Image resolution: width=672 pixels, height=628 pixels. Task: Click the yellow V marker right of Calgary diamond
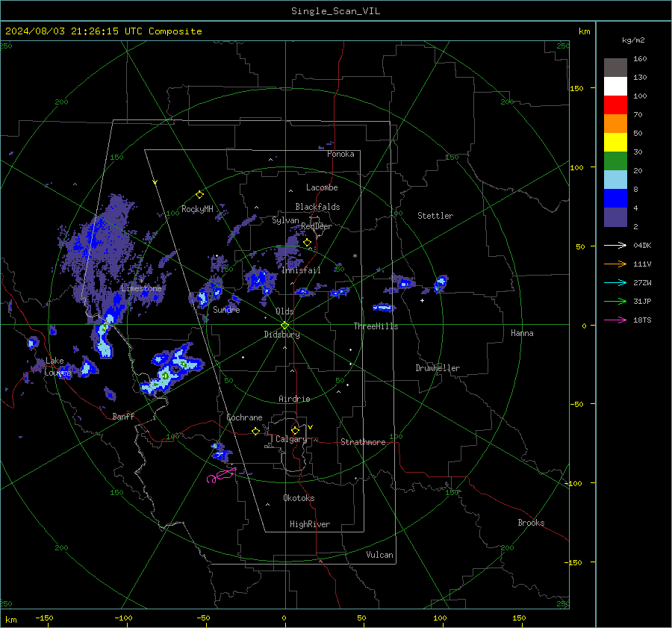coord(311,427)
